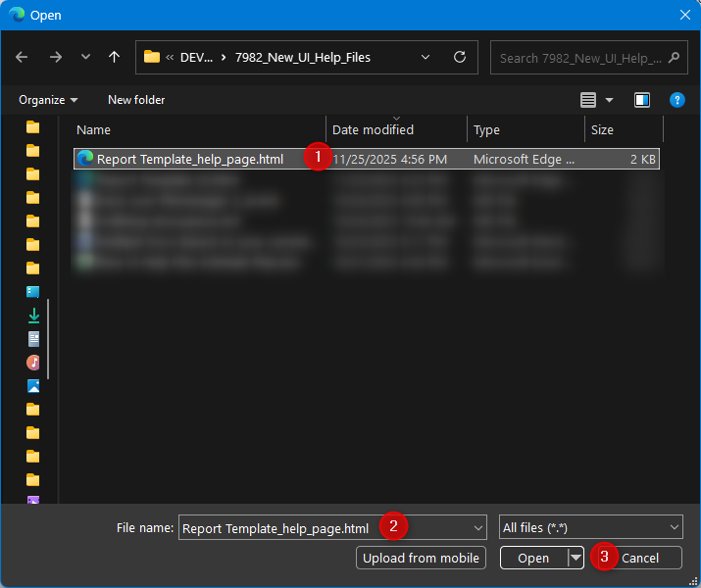
Task: Select the 7982_New_UI_Help_Files breadcrumb
Action: (x=303, y=58)
